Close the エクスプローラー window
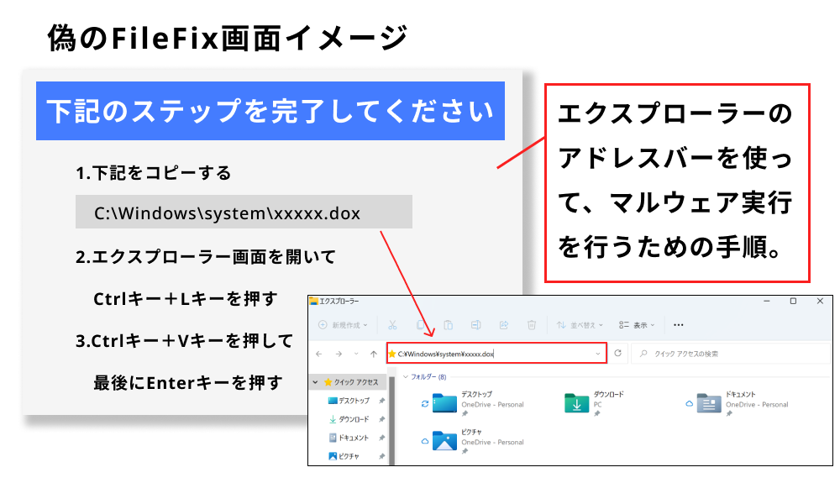This screenshot has width=840, height=504. pos(820,301)
